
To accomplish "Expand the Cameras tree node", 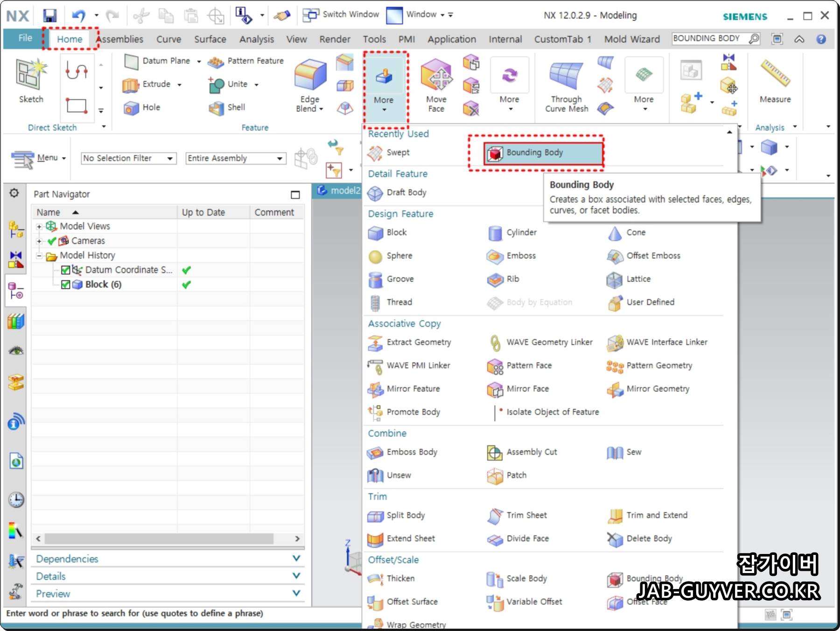I will (39, 241).
